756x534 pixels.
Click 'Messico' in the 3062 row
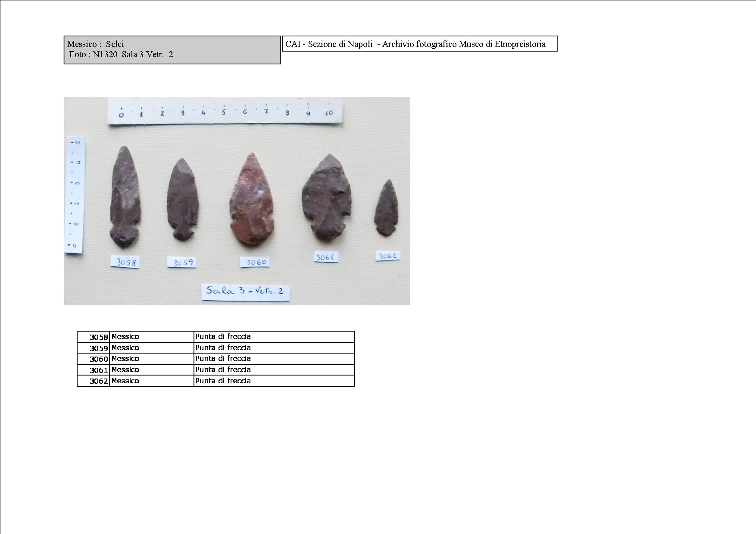(x=125, y=381)
